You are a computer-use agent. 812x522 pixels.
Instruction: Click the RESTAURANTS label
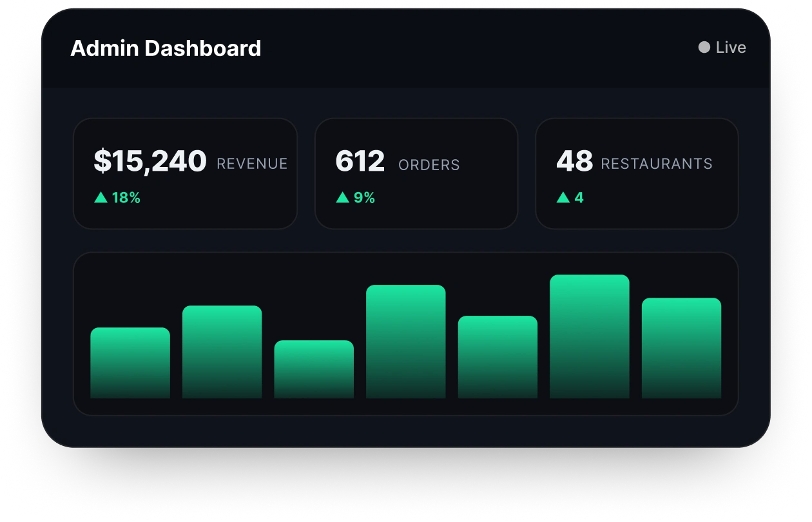point(657,164)
